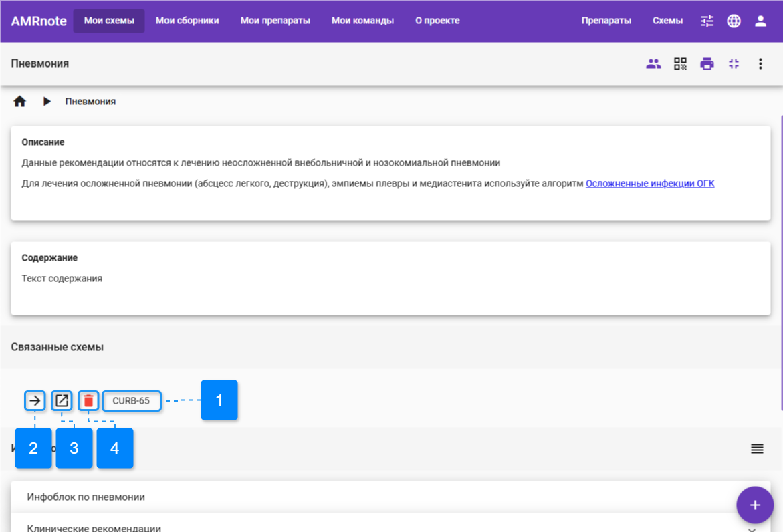
Task: Follow the Осложненные инфекции ОГК link
Action: click(650, 184)
